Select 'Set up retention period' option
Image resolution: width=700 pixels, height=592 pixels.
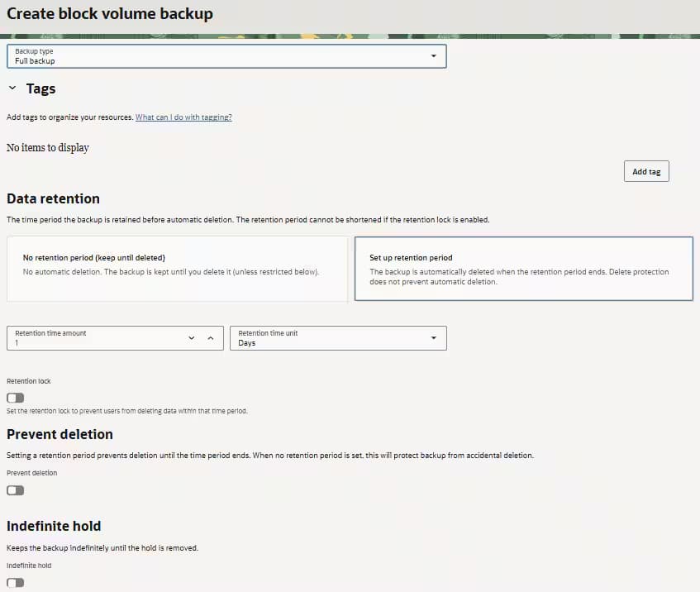523,269
